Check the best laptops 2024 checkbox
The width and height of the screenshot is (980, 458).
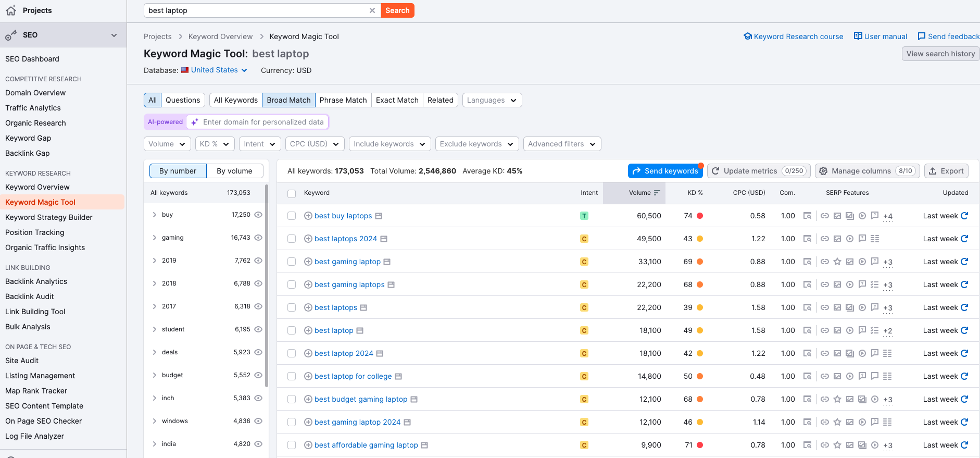pyautogui.click(x=292, y=239)
